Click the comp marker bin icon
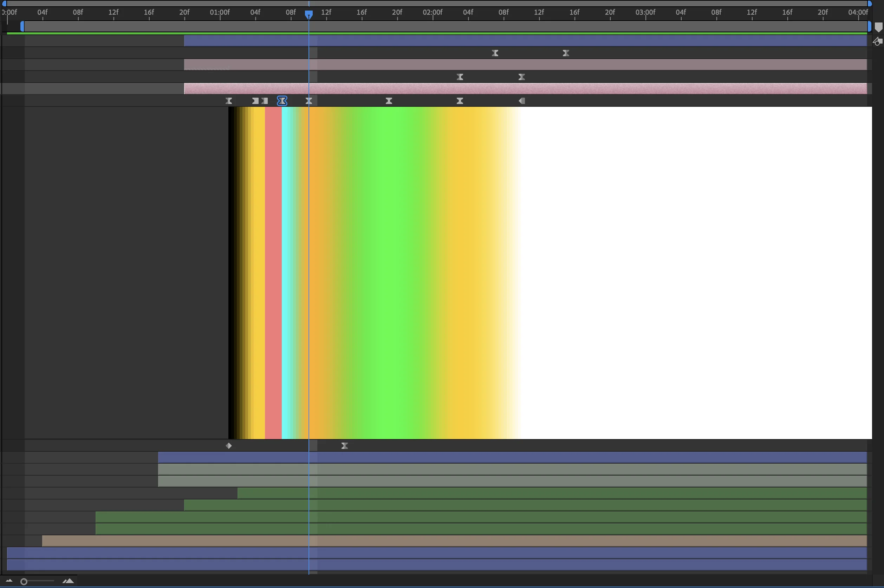884x588 pixels. click(878, 27)
